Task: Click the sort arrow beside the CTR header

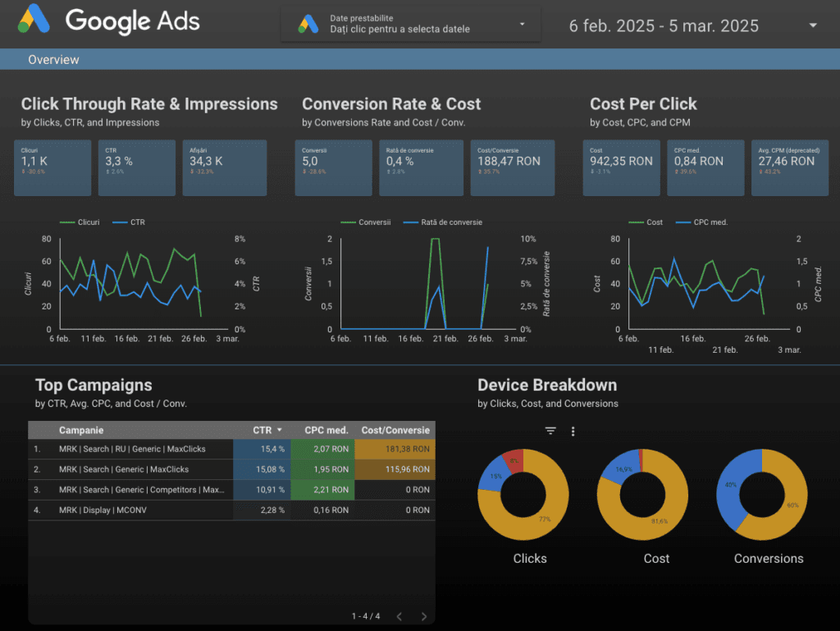Action: 279,430
